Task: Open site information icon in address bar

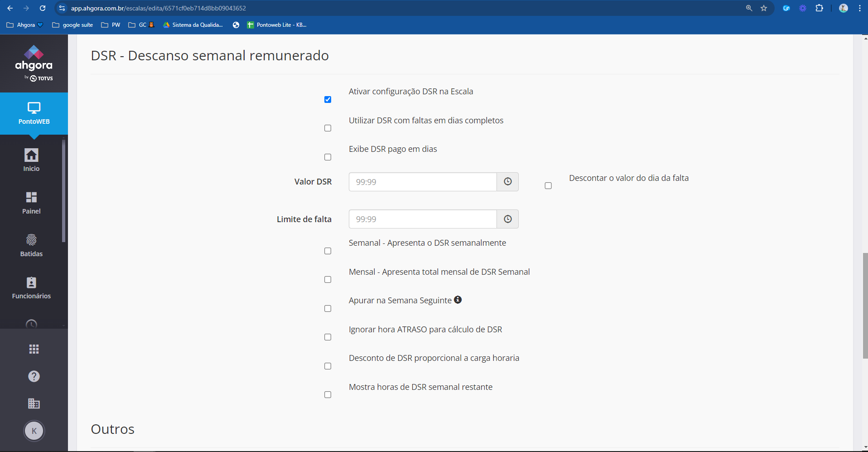Action: coord(63,8)
